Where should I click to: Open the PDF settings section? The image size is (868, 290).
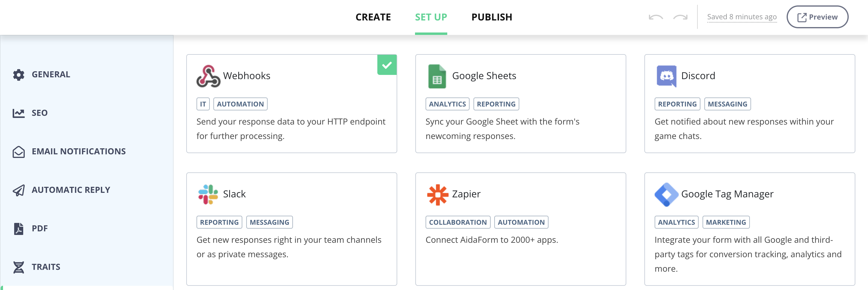click(x=39, y=228)
